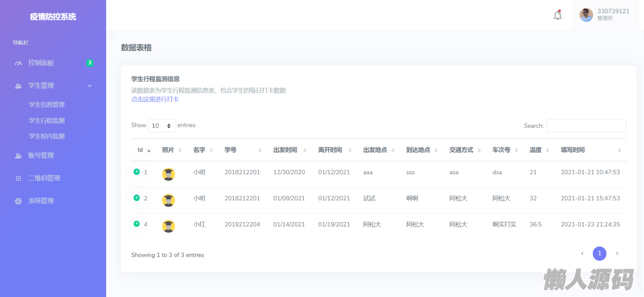Click the 账号管理 sidebar icon
644x297 pixels.
tap(19, 156)
